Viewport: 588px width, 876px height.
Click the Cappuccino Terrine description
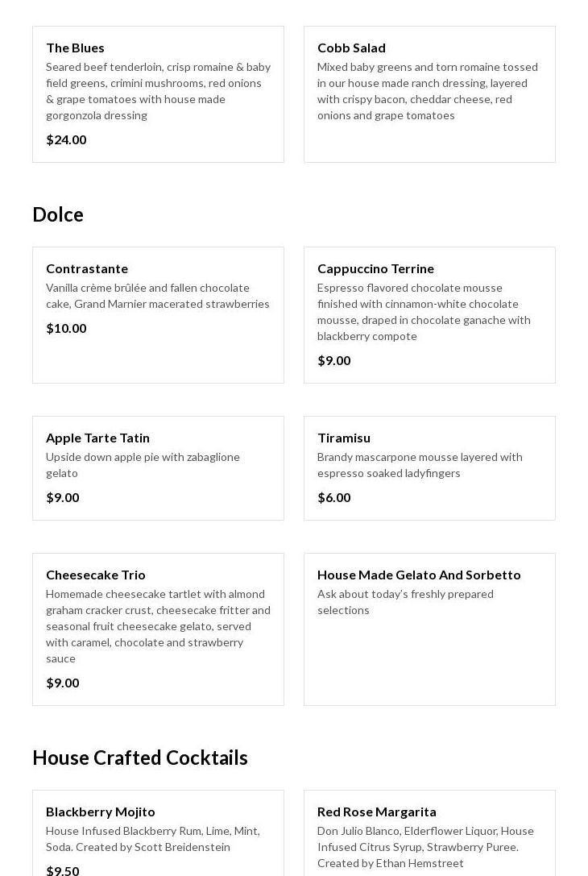coord(424,312)
